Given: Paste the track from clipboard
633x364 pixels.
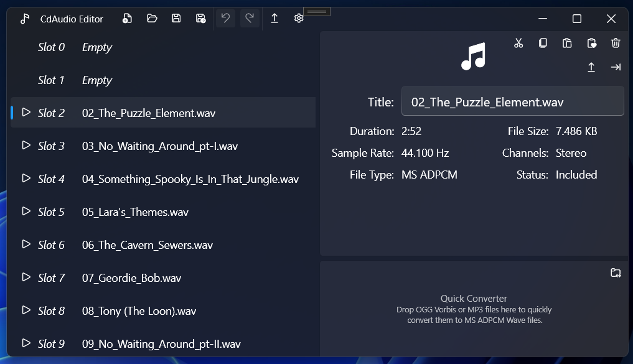Looking at the screenshot, I should (x=567, y=43).
